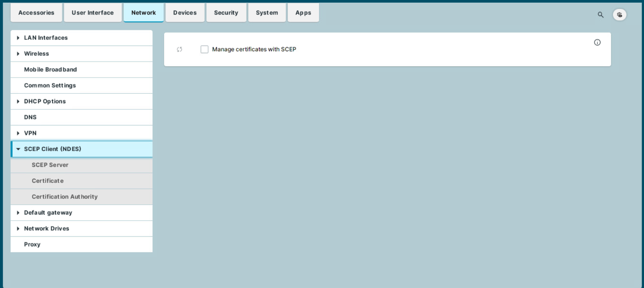The height and width of the screenshot is (288, 644).
Task: Expand the Network Drives arrow
Action: [18, 229]
